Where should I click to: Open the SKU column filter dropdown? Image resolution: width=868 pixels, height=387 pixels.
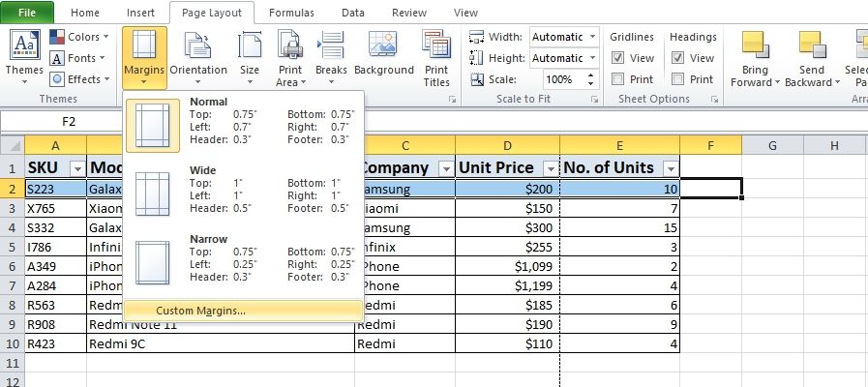[x=78, y=168]
